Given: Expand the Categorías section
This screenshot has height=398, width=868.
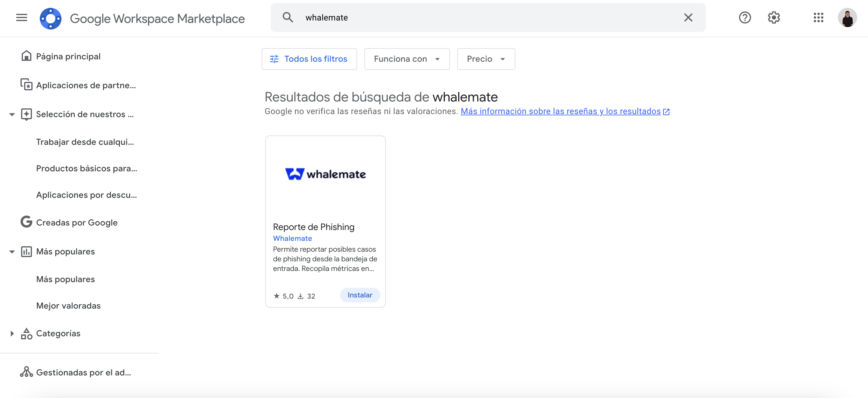Looking at the screenshot, I should tap(12, 333).
